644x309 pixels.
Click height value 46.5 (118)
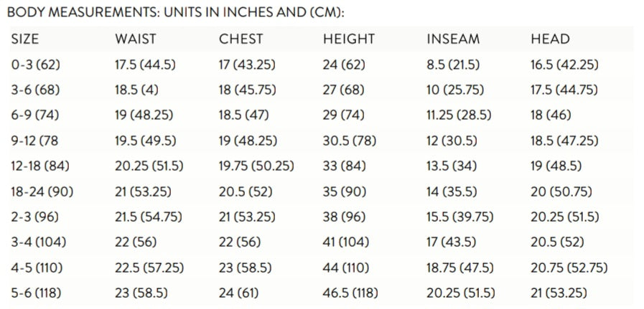tap(350, 293)
